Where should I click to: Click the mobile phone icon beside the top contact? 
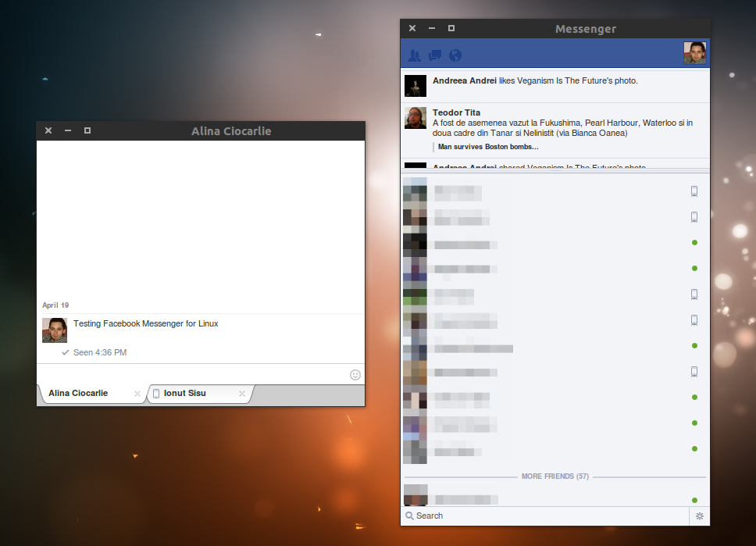coord(694,191)
